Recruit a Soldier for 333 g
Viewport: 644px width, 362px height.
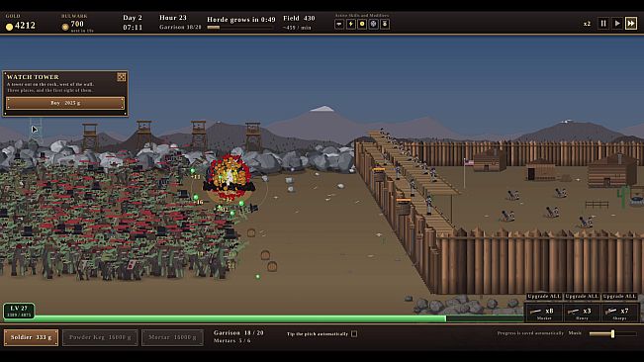click(x=32, y=337)
